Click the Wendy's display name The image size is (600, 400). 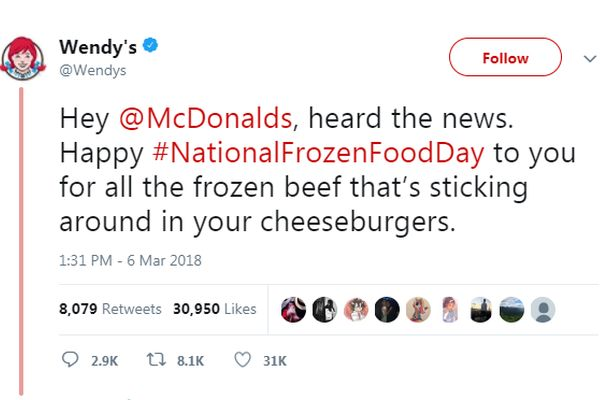pyautogui.click(x=98, y=47)
